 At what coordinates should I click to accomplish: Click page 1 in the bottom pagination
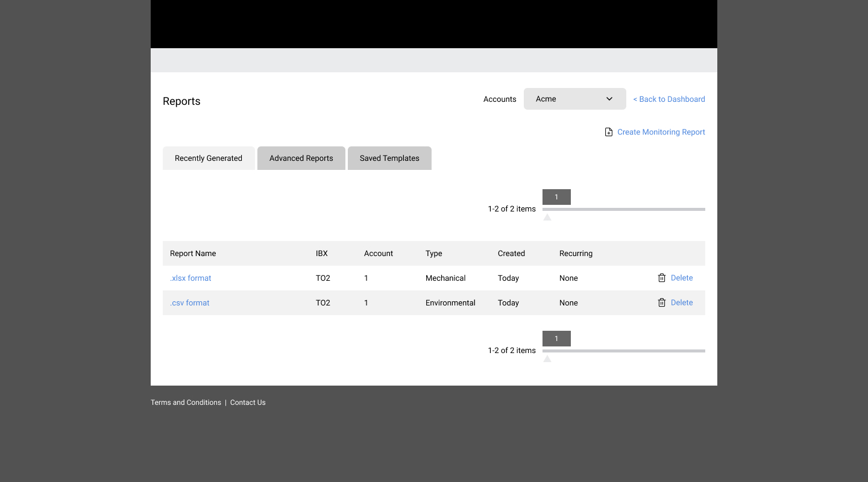(x=556, y=339)
